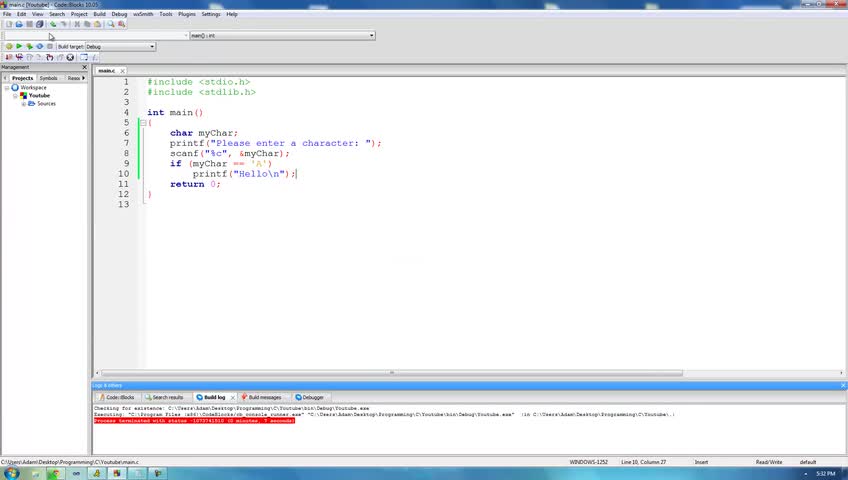The image size is (848, 480).
Task: Switch to the Symbols tab
Action: [x=48, y=78]
